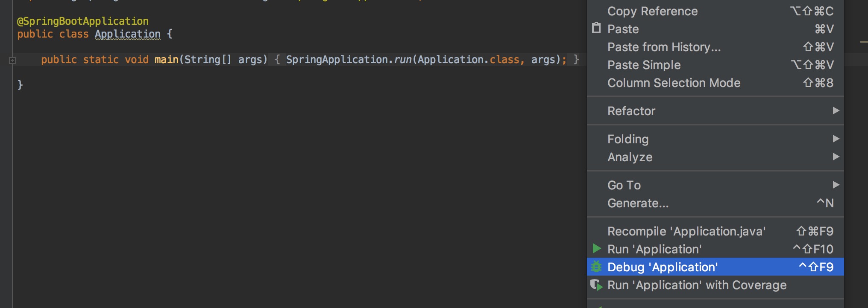This screenshot has height=308, width=868.
Task: Open the Analyze submenu
Action: pos(716,157)
